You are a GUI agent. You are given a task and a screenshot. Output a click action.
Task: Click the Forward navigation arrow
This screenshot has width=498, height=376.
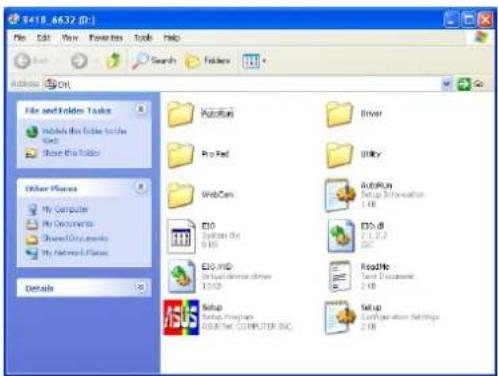pyautogui.click(x=79, y=61)
